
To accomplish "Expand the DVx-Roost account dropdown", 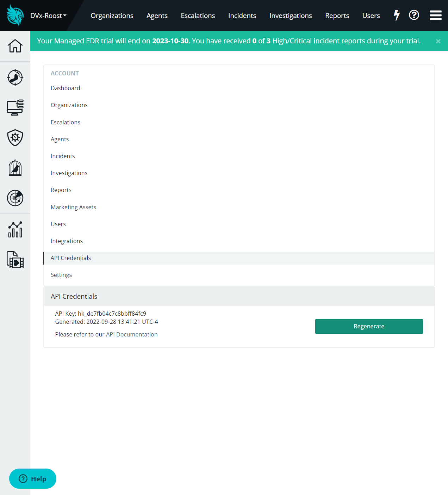I will coord(48,16).
